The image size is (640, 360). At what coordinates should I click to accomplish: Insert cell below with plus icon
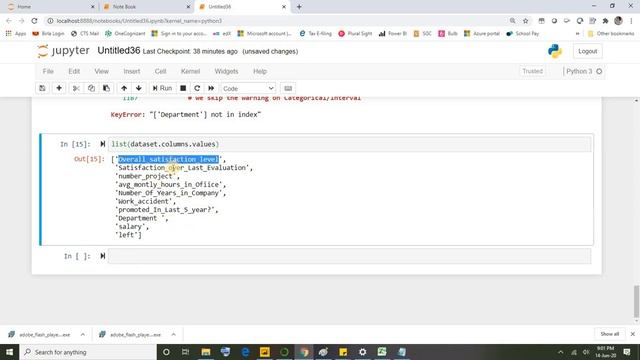pos(59,88)
